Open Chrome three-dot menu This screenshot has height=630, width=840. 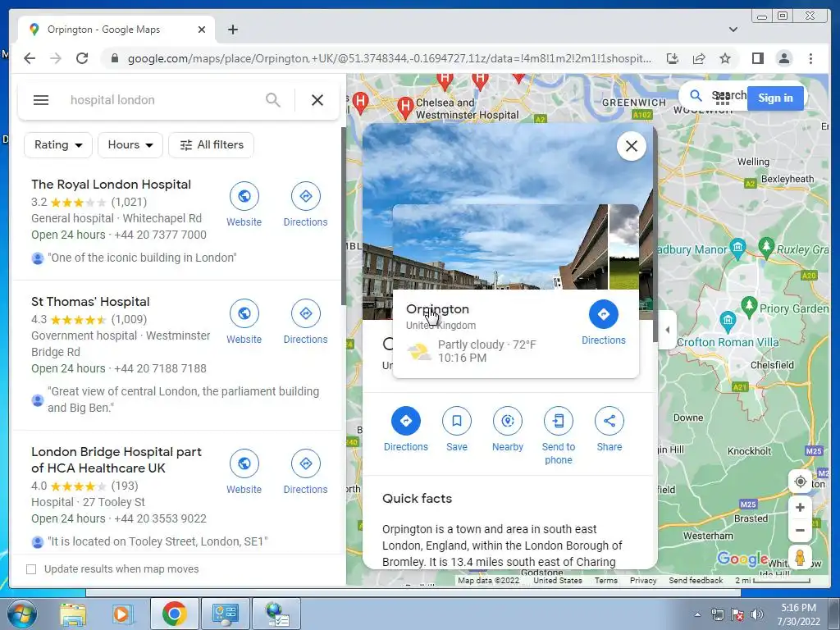click(x=810, y=58)
